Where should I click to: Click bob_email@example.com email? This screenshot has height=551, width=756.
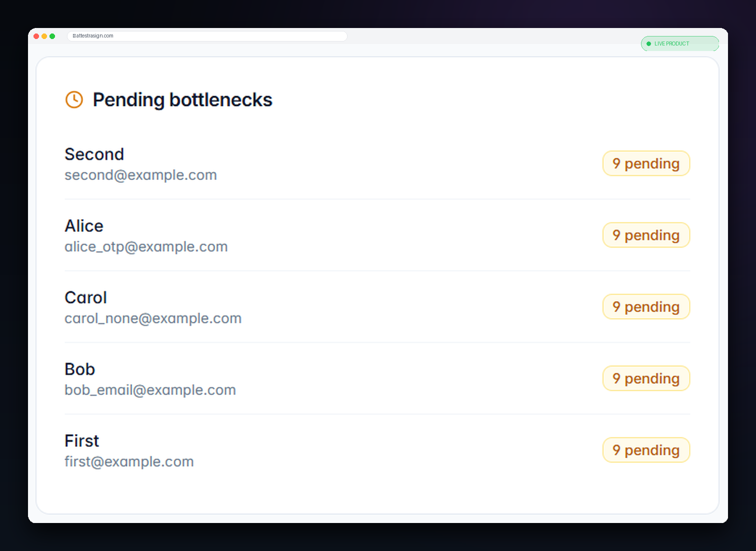point(150,390)
